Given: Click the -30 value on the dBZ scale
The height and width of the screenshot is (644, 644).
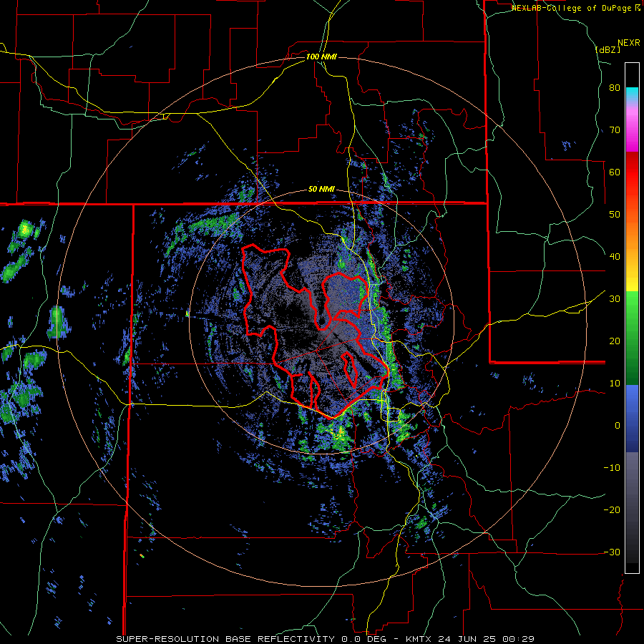Looking at the screenshot, I should pyautogui.click(x=612, y=552).
